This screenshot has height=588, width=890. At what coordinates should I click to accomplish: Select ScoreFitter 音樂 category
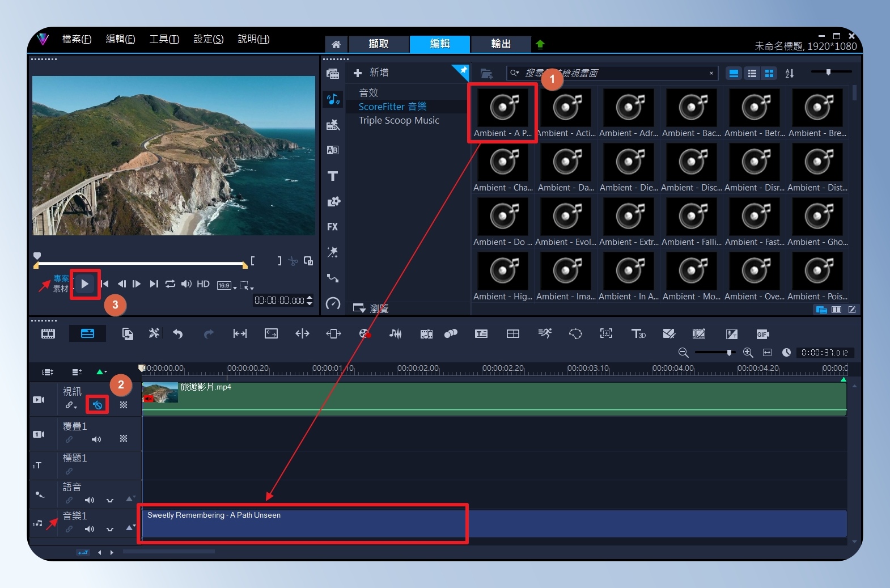[392, 107]
